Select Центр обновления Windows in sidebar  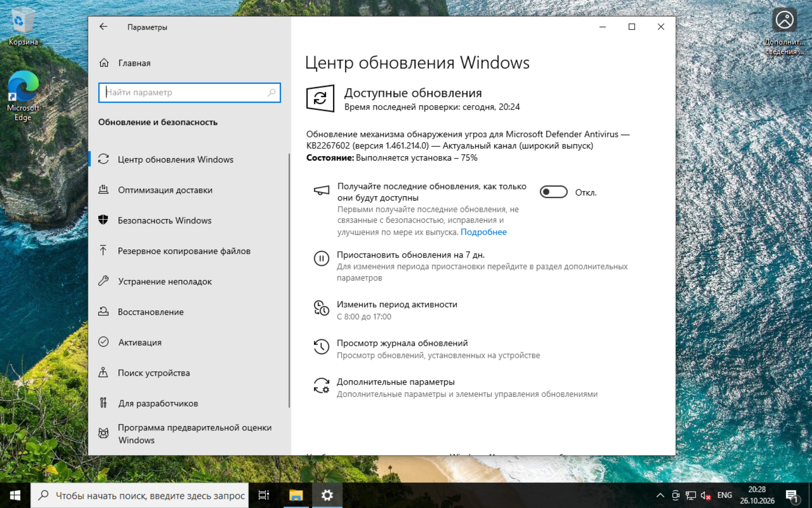pos(189,159)
